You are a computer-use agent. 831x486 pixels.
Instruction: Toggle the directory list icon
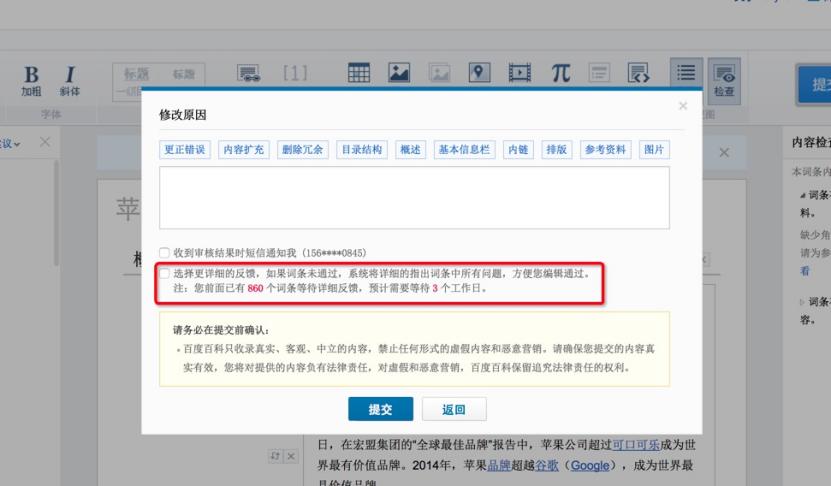[686, 73]
